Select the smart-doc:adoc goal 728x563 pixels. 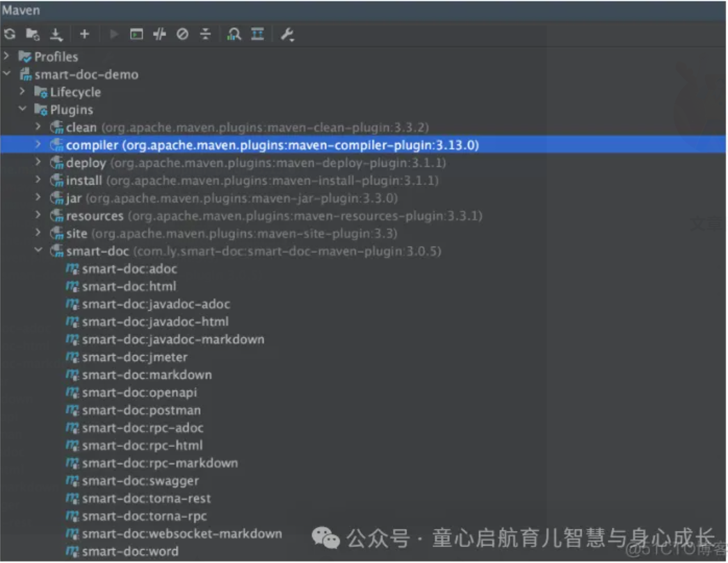tap(129, 269)
